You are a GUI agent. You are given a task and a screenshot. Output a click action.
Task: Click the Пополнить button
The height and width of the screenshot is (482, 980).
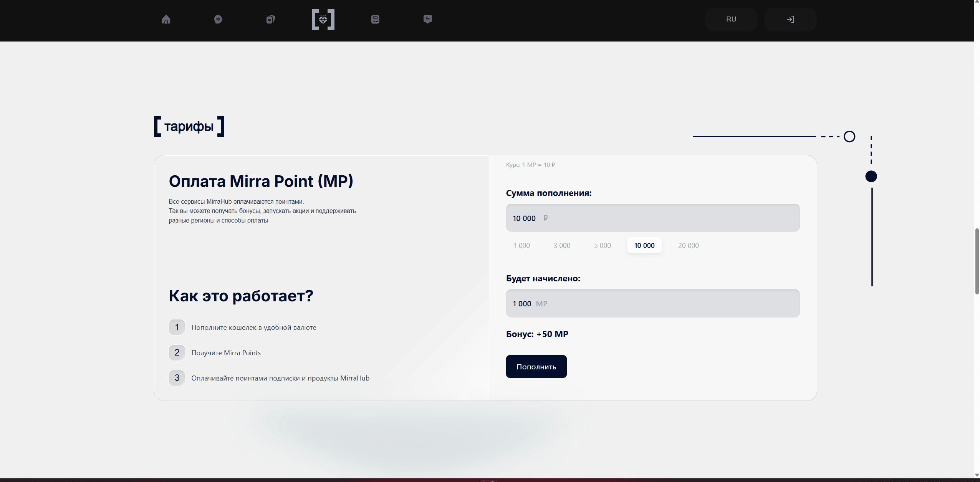click(x=536, y=367)
